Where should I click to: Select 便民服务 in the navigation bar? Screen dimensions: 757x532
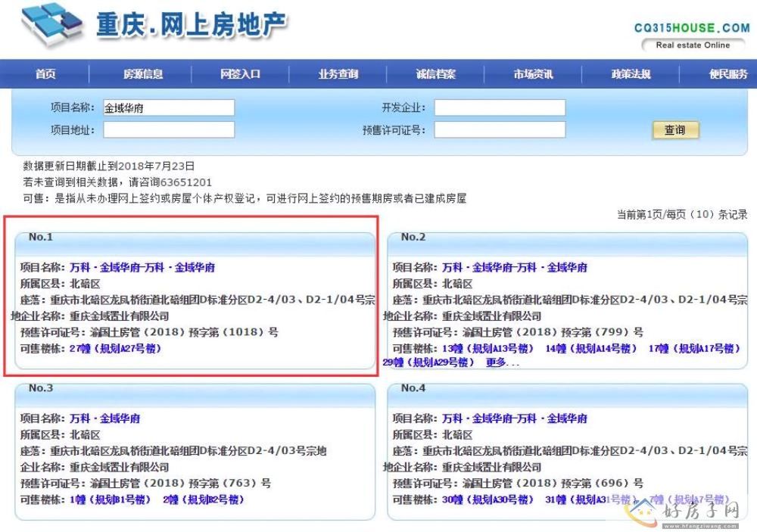click(728, 74)
